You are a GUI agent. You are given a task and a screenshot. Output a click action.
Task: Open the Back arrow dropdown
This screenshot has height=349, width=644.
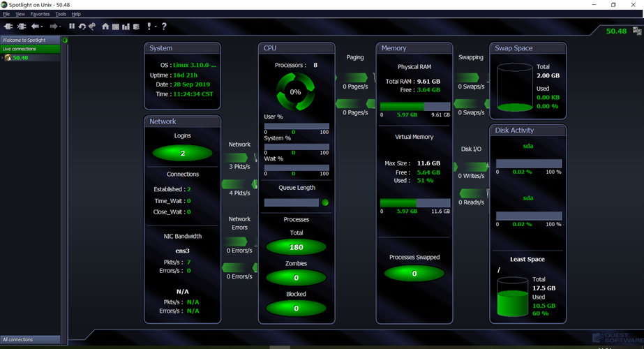(43, 27)
